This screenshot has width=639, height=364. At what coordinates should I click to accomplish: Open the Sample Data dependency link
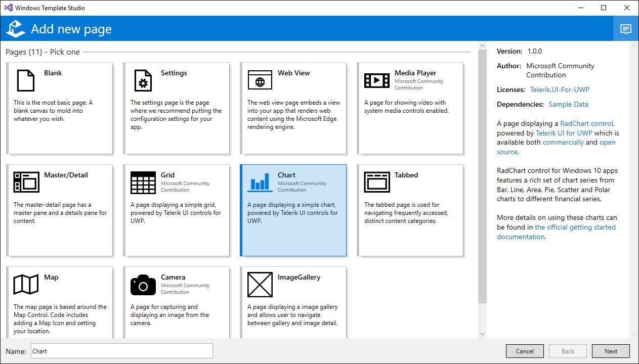568,104
